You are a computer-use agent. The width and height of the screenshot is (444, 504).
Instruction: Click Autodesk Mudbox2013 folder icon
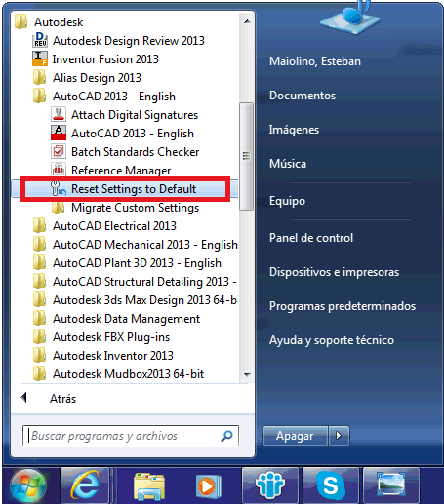[x=39, y=374]
